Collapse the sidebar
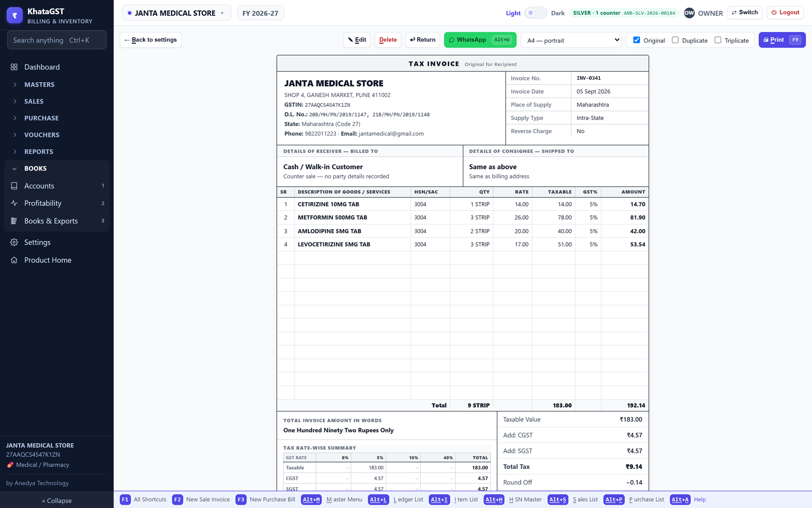The image size is (812, 508). (57, 500)
